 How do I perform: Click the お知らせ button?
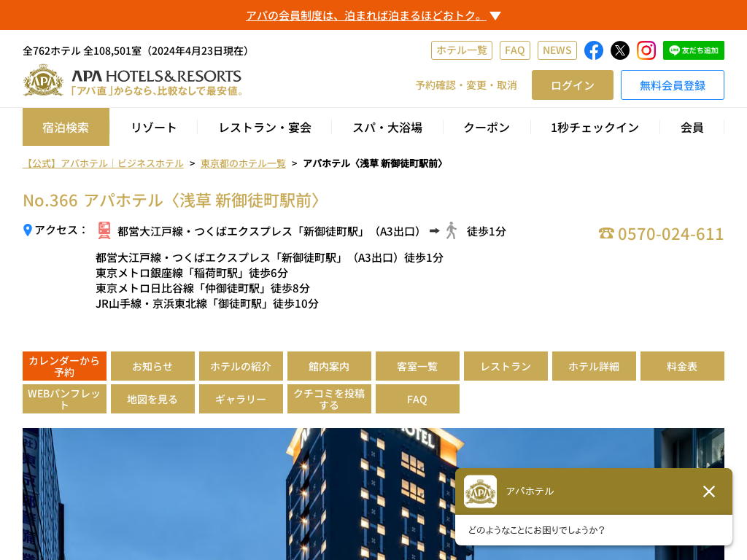coord(152,366)
